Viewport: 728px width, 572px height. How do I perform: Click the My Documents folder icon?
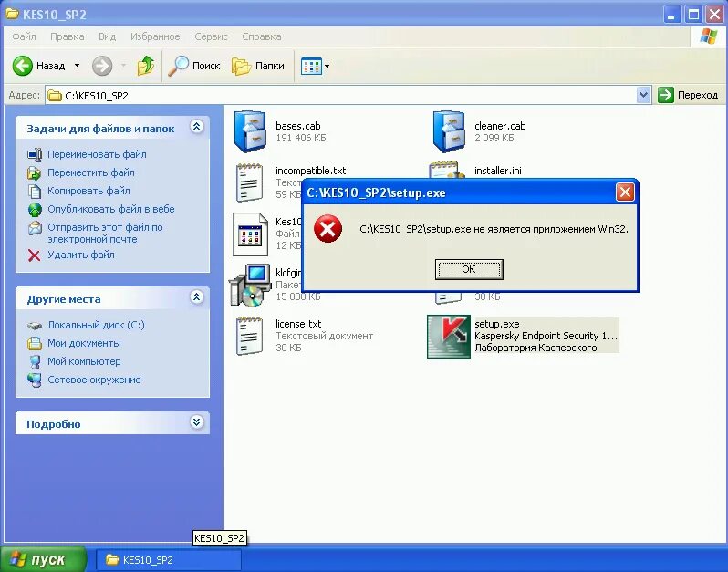(x=35, y=344)
